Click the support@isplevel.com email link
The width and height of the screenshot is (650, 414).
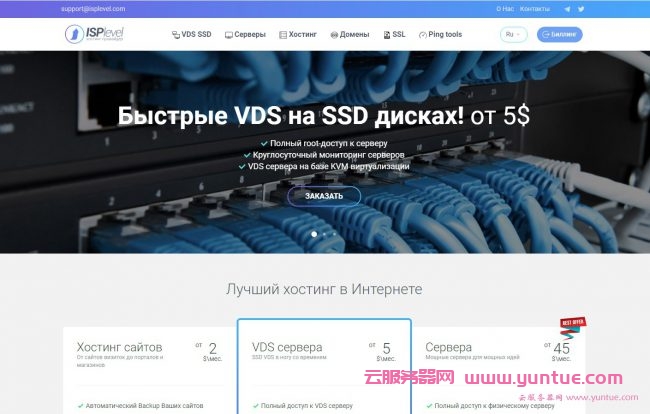[x=97, y=8]
